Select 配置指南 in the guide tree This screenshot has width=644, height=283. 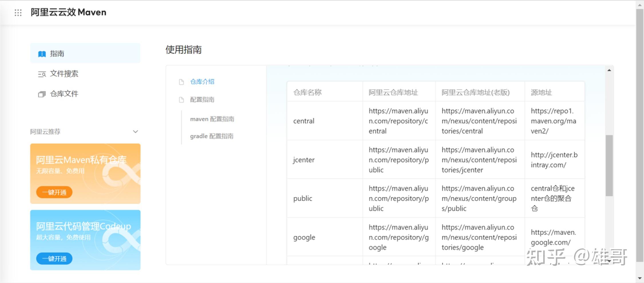(202, 99)
